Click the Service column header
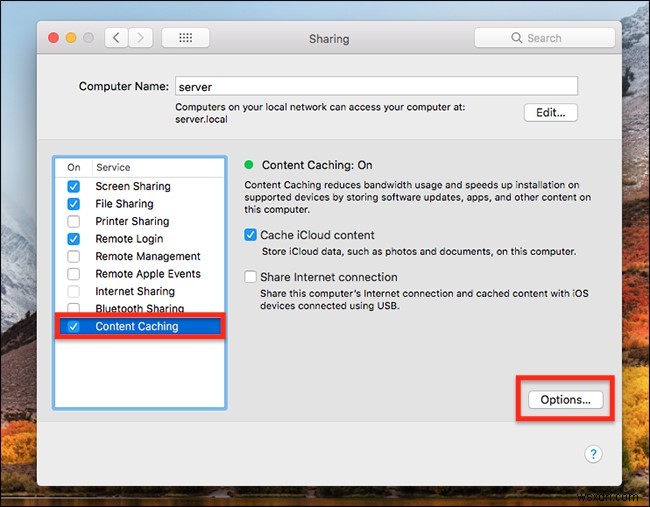 tap(113, 167)
